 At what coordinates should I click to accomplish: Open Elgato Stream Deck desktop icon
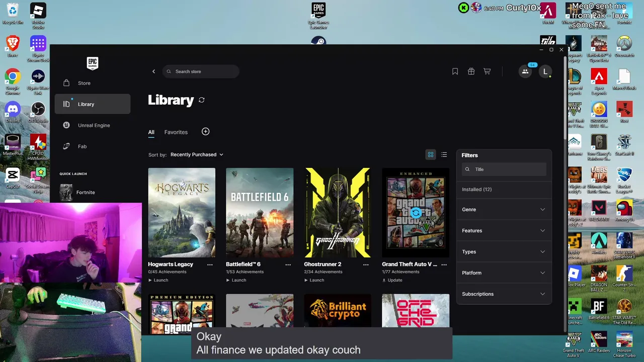(38, 49)
